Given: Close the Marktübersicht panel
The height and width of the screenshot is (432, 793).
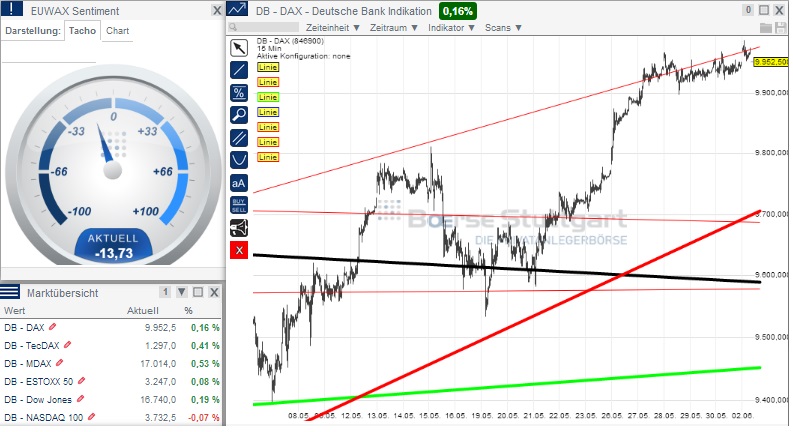Looking at the screenshot, I should [x=214, y=292].
